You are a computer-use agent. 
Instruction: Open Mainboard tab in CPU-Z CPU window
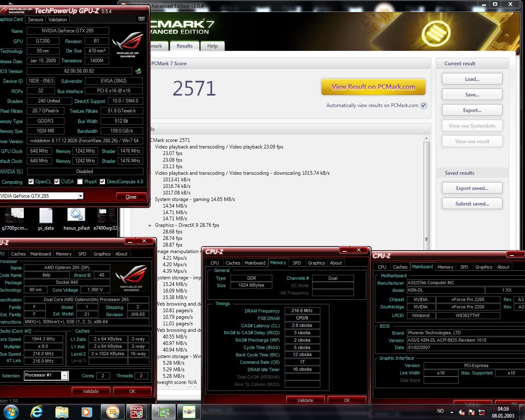(x=41, y=254)
